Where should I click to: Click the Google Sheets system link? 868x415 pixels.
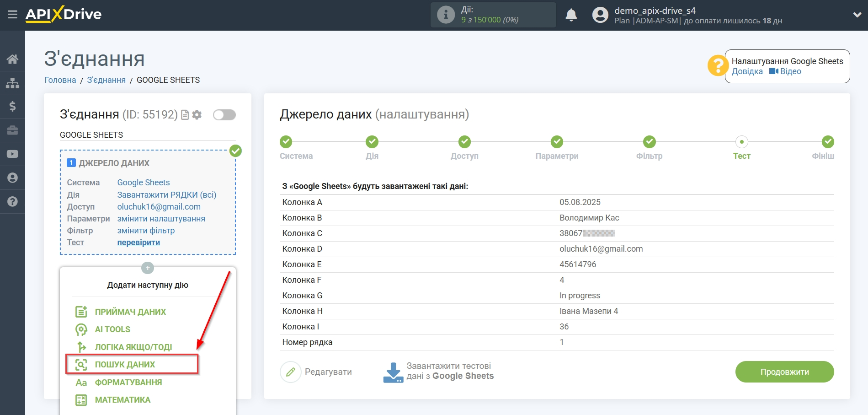(144, 183)
